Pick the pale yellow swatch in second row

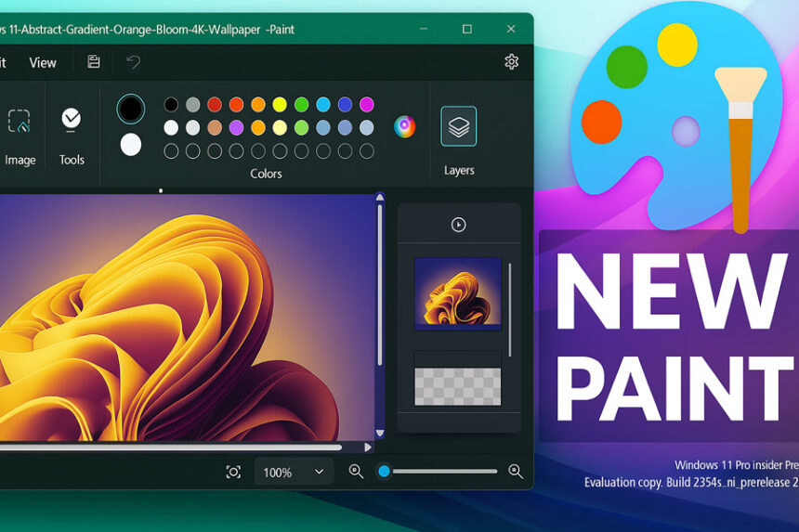coord(280,127)
